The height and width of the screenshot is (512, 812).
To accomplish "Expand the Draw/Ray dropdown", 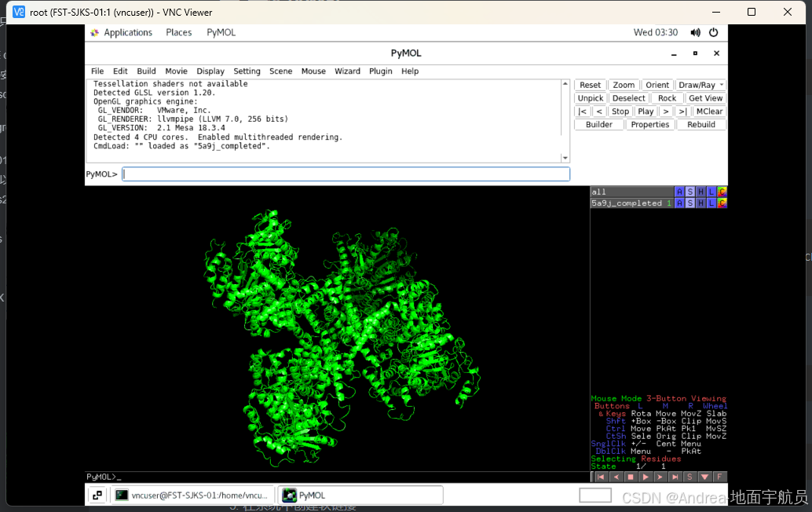I will click(700, 85).
